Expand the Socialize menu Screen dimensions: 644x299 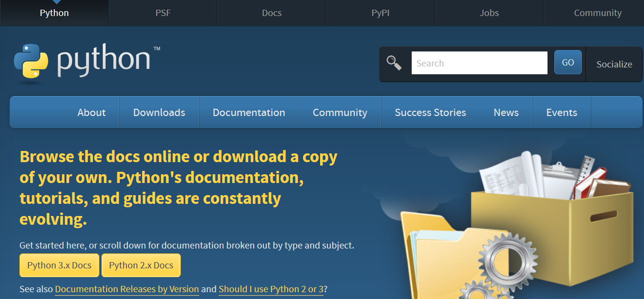click(614, 64)
